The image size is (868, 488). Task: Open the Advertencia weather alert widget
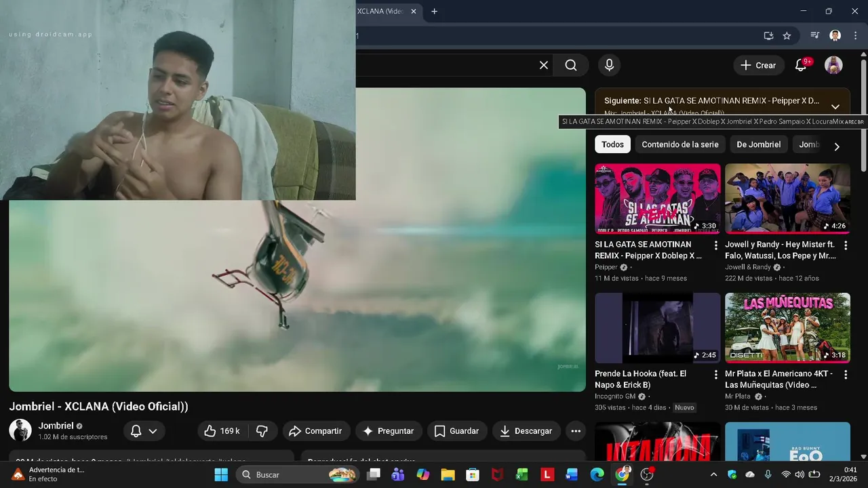[49, 474]
